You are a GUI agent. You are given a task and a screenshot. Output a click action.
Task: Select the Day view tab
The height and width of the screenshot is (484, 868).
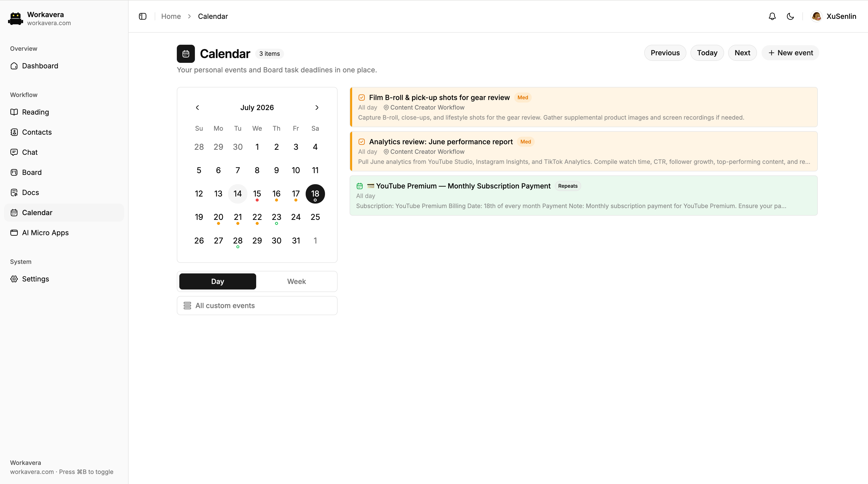(218, 281)
